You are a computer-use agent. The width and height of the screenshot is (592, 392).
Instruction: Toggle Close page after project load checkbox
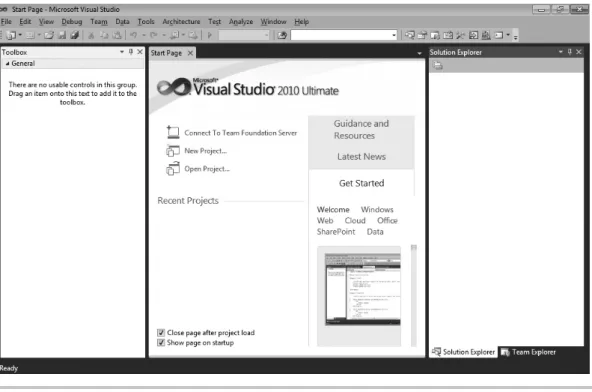(161, 332)
